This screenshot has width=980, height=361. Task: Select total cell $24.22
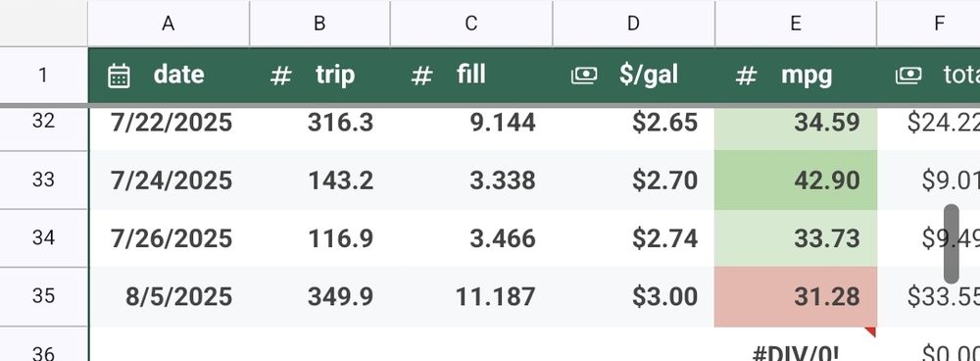point(929,129)
